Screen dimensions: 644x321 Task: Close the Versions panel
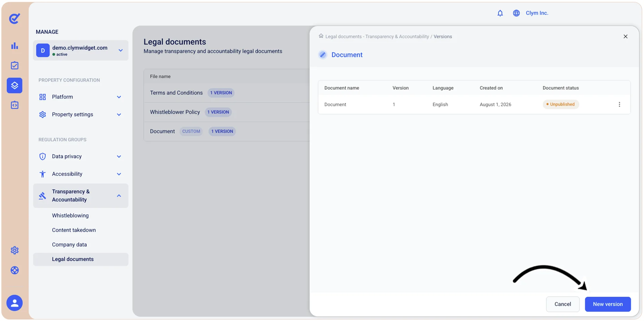[x=625, y=36]
